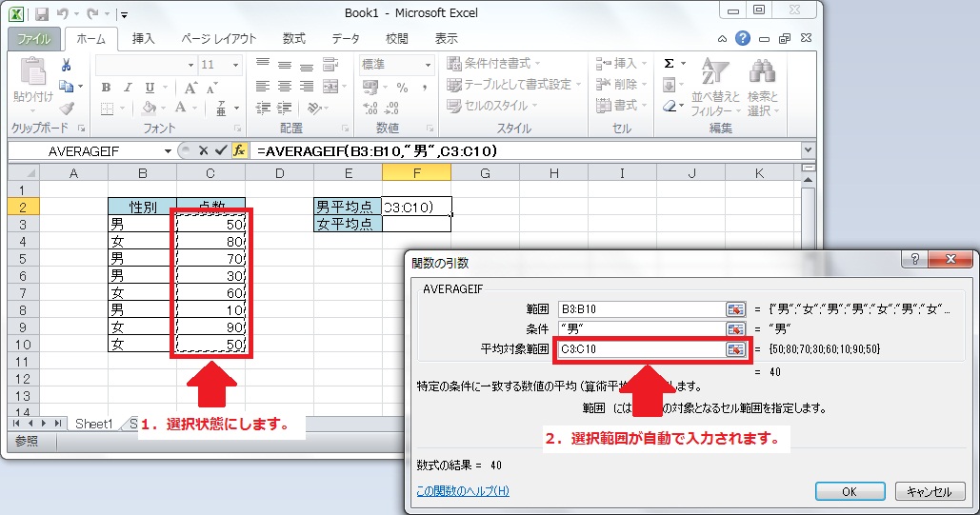Click the Insert Function fx button

(x=239, y=150)
